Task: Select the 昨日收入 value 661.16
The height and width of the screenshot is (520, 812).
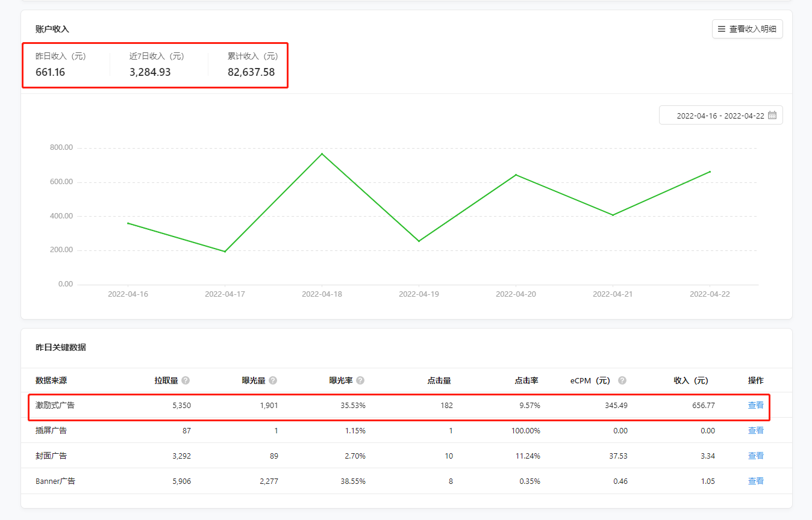Action: click(x=50, y=72)
